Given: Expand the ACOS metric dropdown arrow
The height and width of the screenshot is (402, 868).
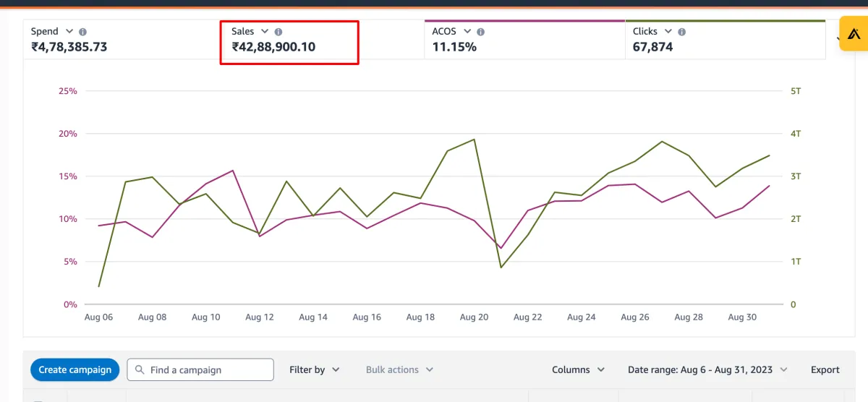Looking at the screenshot, I should pos(467,31).
